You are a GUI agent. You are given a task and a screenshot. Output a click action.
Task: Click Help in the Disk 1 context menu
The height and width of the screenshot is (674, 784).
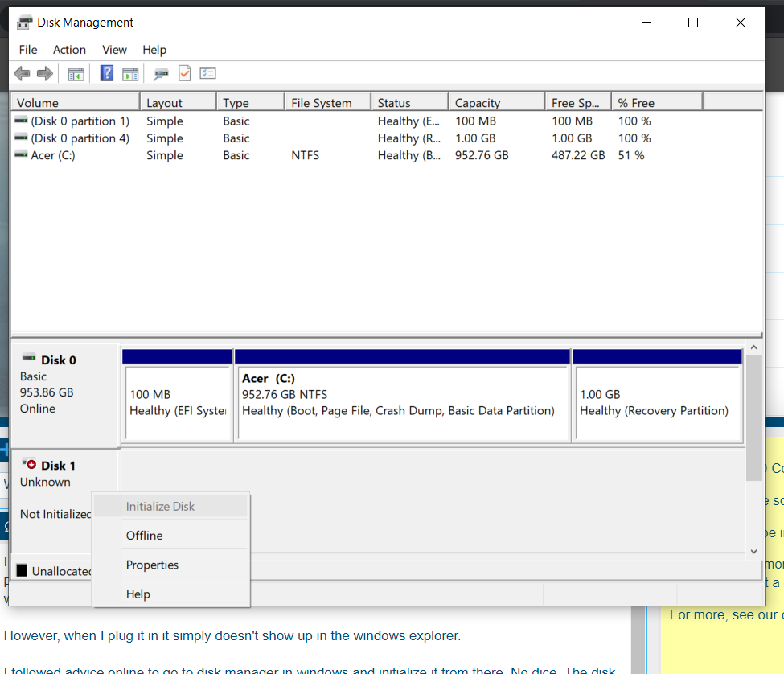(x=138, y=594)
